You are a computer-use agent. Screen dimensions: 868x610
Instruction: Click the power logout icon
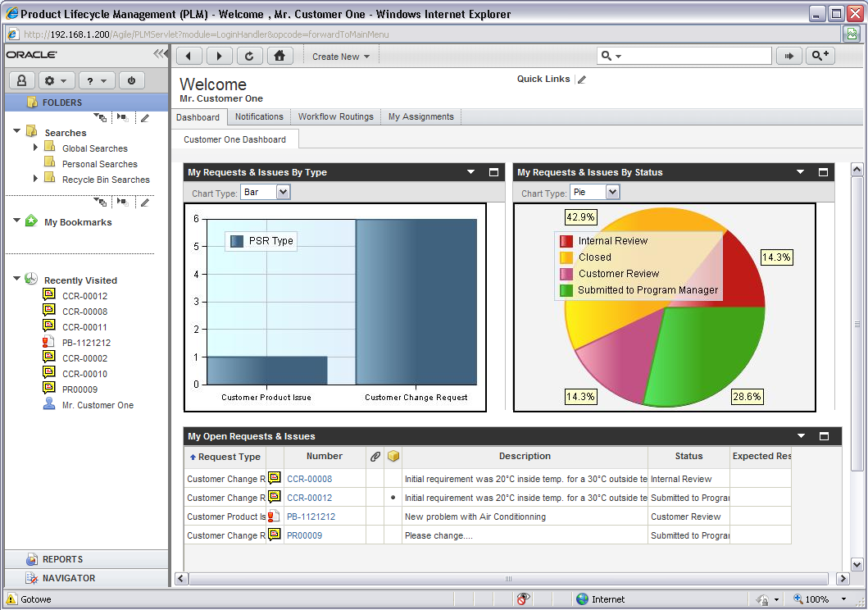(131, 81)
